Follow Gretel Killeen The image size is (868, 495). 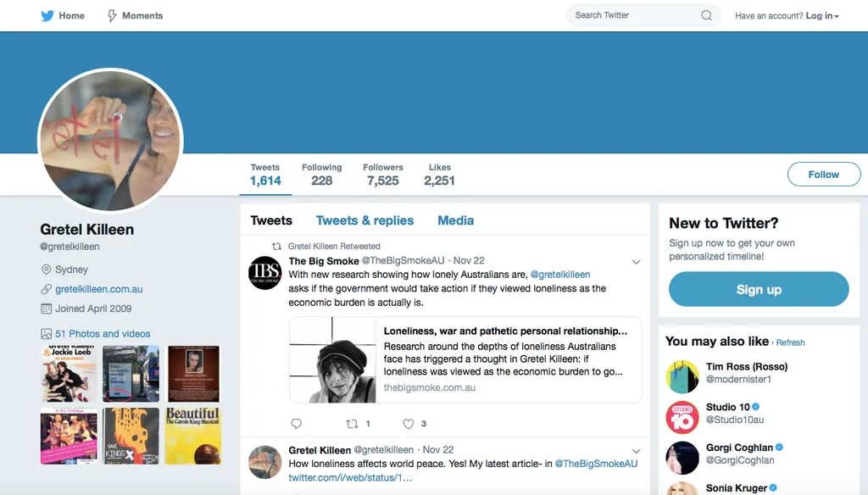824,175
